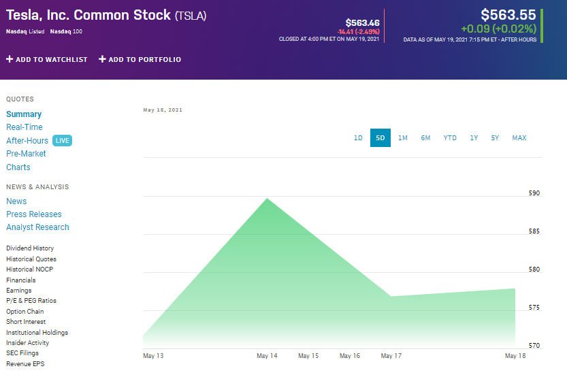Click the May 14 peak on chart

(x=268, y=199)
